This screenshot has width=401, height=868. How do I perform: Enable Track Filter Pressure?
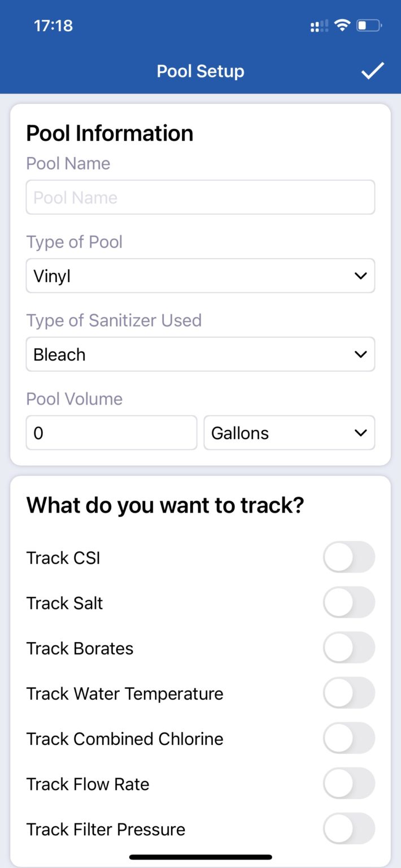(x=348, y=828)
